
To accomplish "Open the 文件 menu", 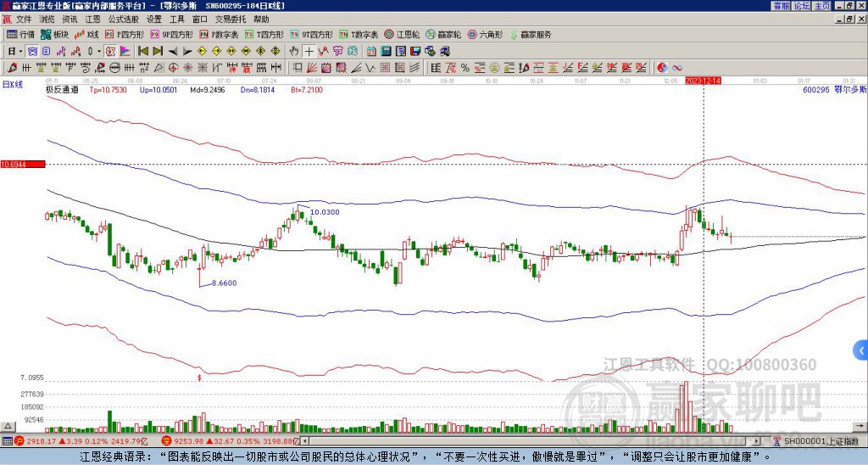I will pos(24,20).
